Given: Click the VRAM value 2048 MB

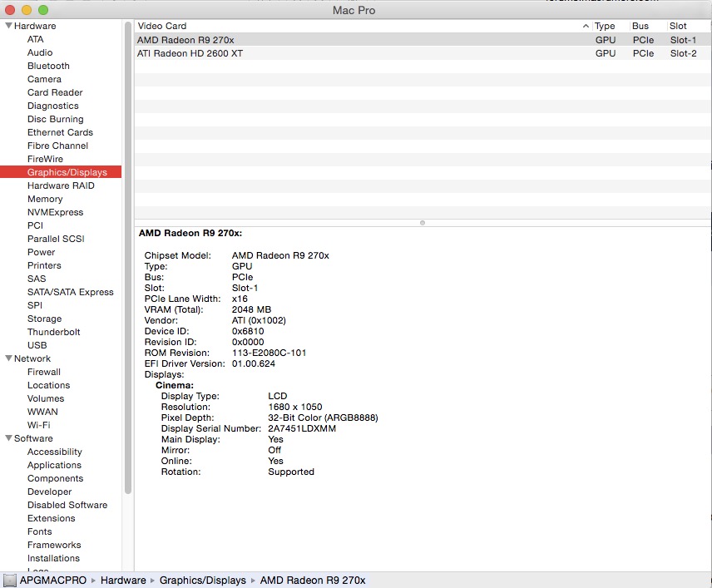Looking at the screenshot, I should (x=251, y=309).
